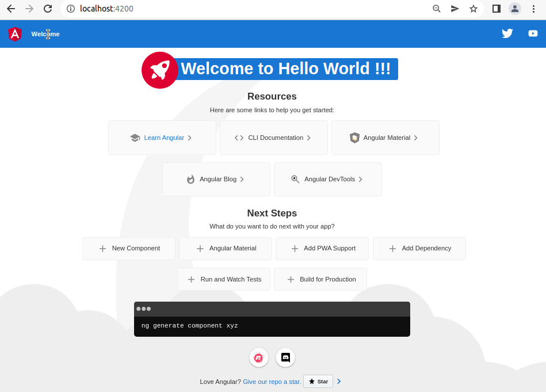Screen dimensions: 546x392
Task: Select the Welcome item in the navbar
Action: point(45,34)
